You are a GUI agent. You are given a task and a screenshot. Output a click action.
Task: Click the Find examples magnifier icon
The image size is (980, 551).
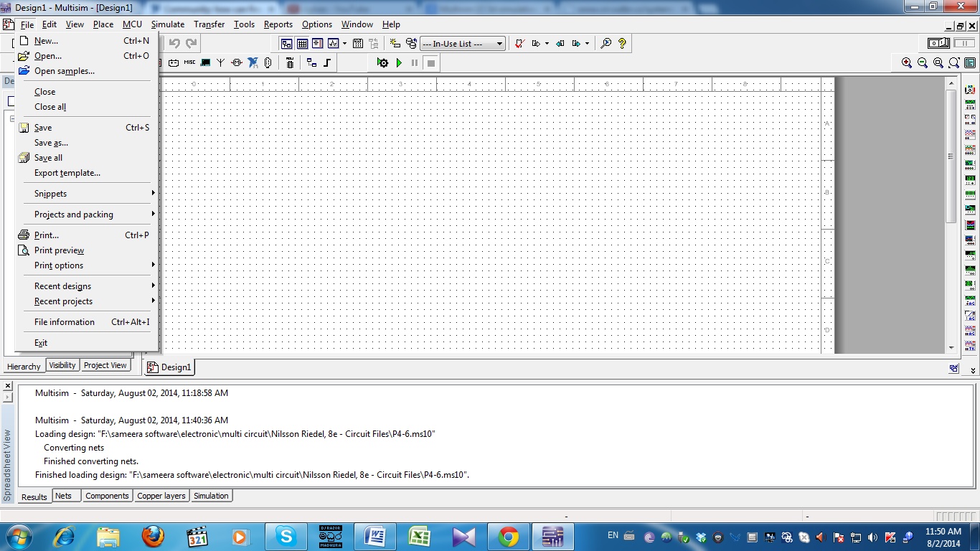(606, 43)
